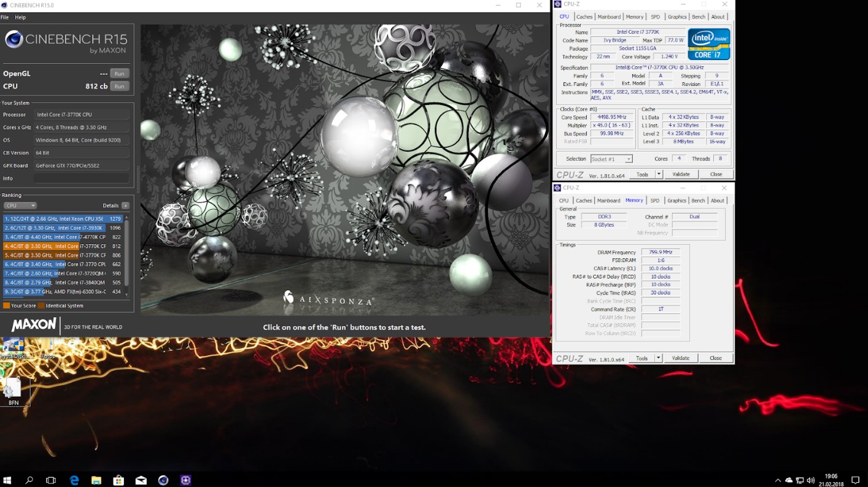Select the Fotos desktop folder
The image size is (868, 487).
pos(47,349)
